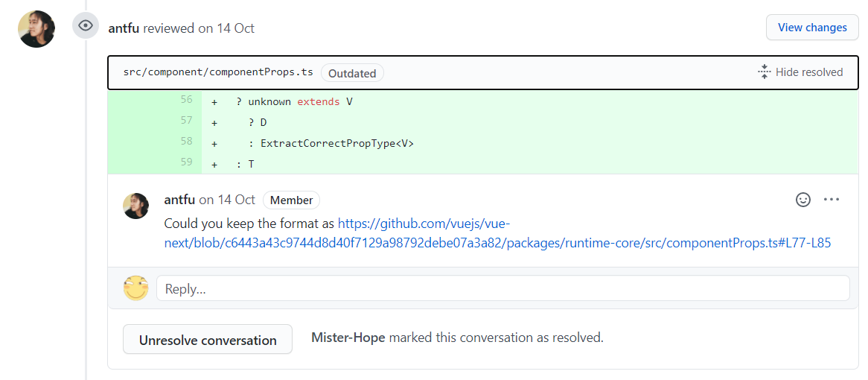Open antfu's large avatar at review header
Image resolution: width=868 pixels, height=380 pixels.
pyautogui.click(x=36, y=29)
